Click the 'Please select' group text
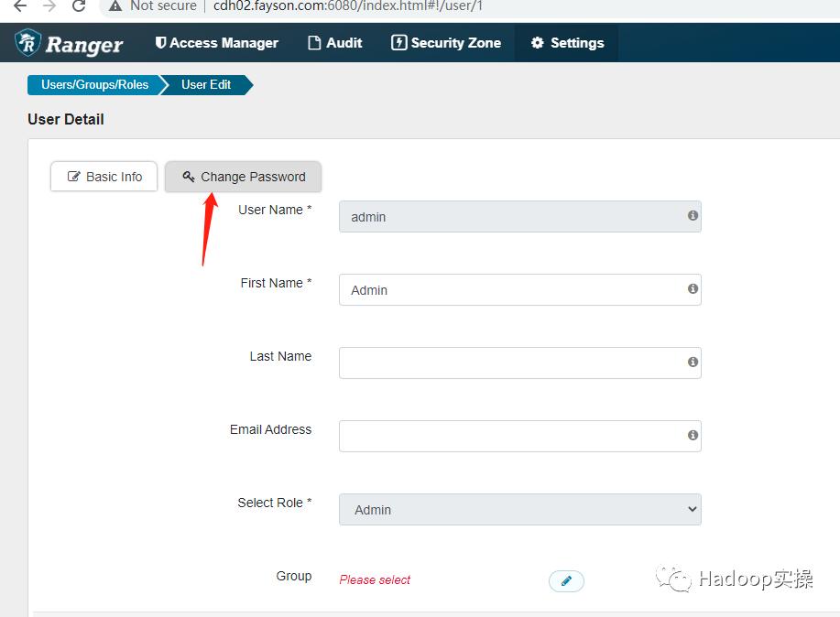840x617 pixels. (375, 580)
